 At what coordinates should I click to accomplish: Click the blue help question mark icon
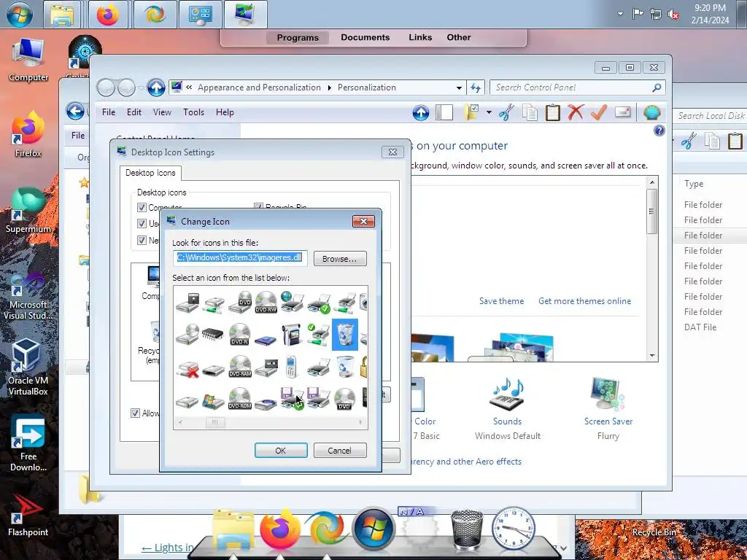(x=659, y=131)
